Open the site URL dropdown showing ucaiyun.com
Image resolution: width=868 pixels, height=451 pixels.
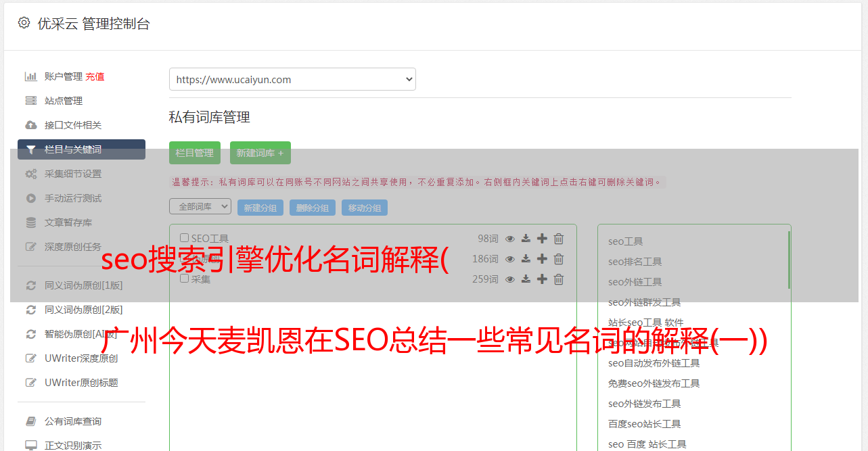click(292, 79)
